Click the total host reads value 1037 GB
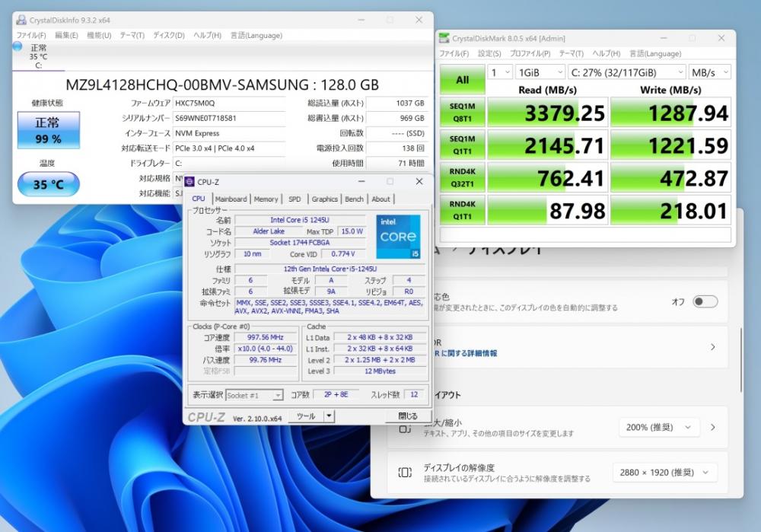The width and height of the screenshot is (761, 532). [397, 103]
